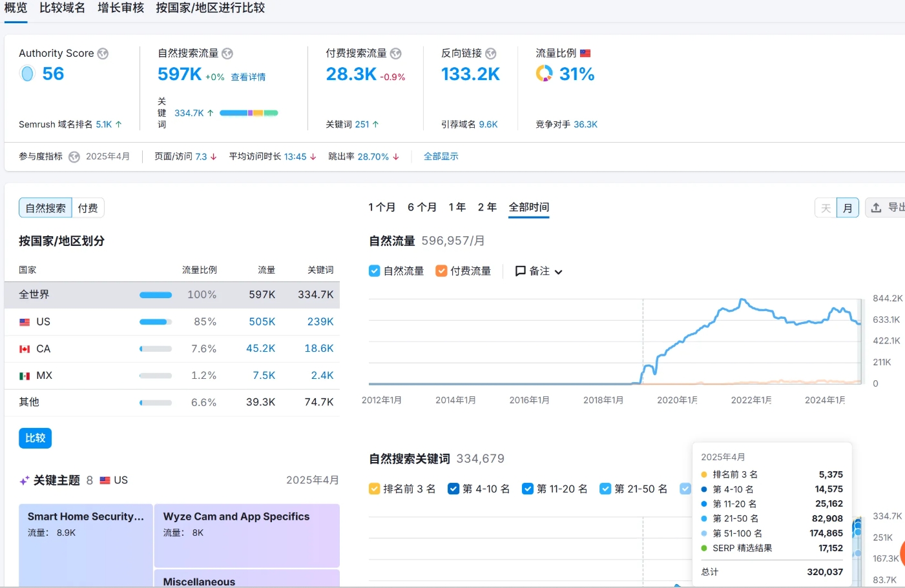Click 全部显示 link

click(x=441, y=156)
